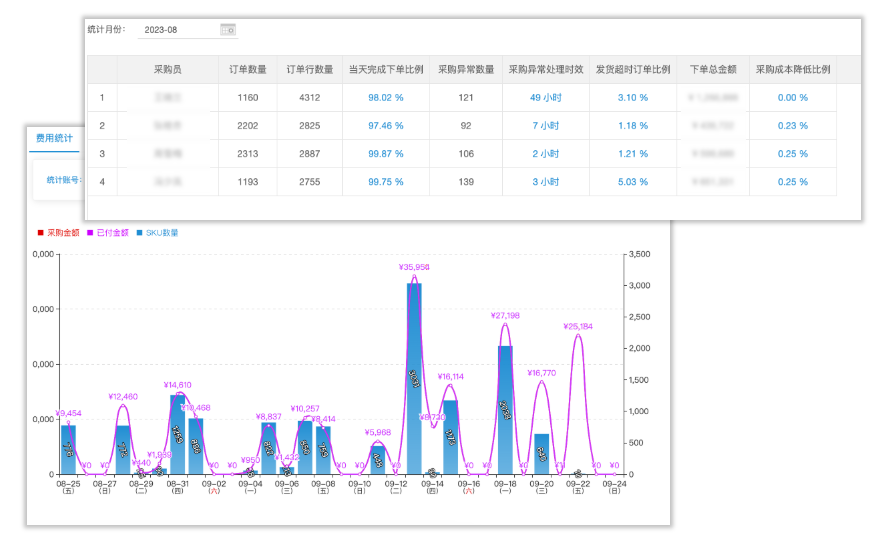This screenshot has width=875, height=545.
Task: Click the ¥35,958 peak data label
Action: click(414, 267)
